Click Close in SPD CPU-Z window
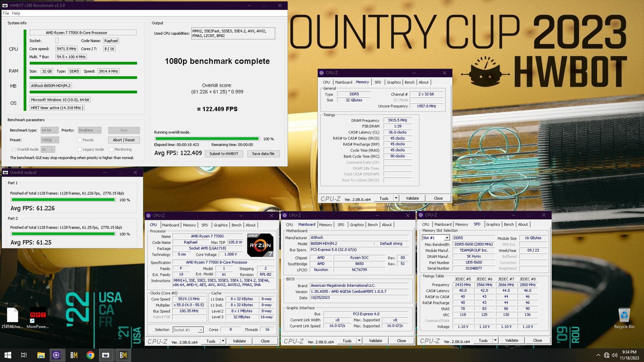 [537, 340]
